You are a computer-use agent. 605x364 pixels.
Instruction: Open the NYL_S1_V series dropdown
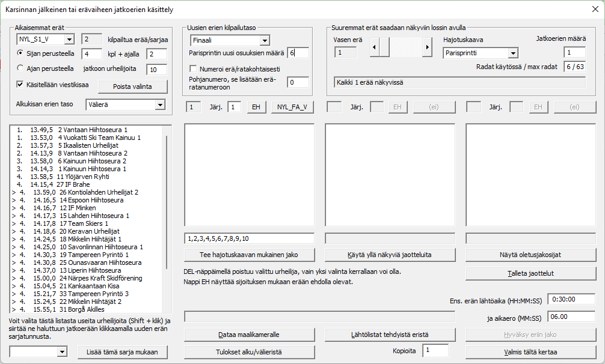[x=68, y=40]
